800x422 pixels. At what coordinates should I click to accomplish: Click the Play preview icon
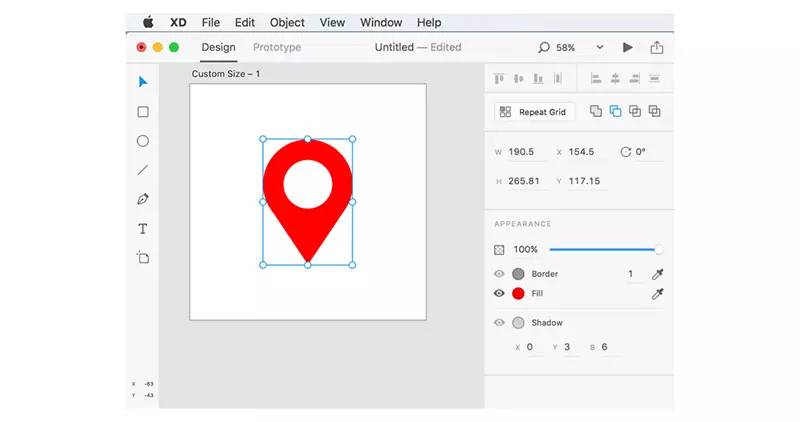tap(628, 47)
